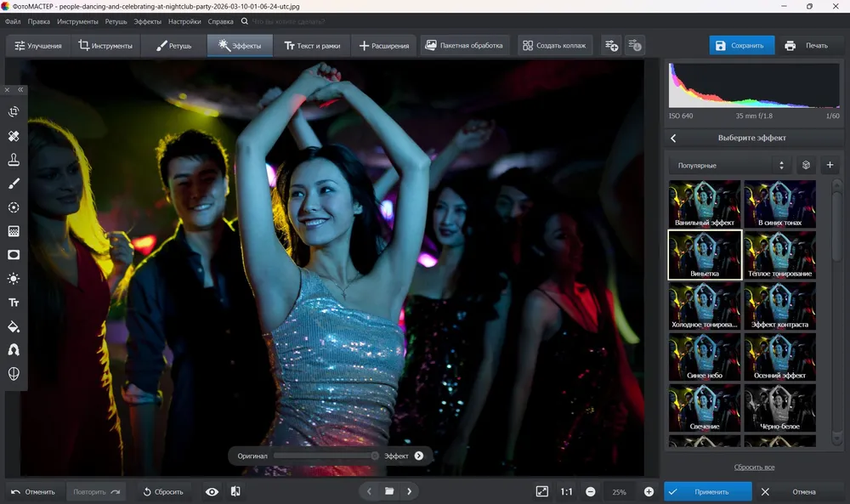This screenshot has height=504, width=850.
Task: Click the Применить button
Action: [x=708, y=491]
